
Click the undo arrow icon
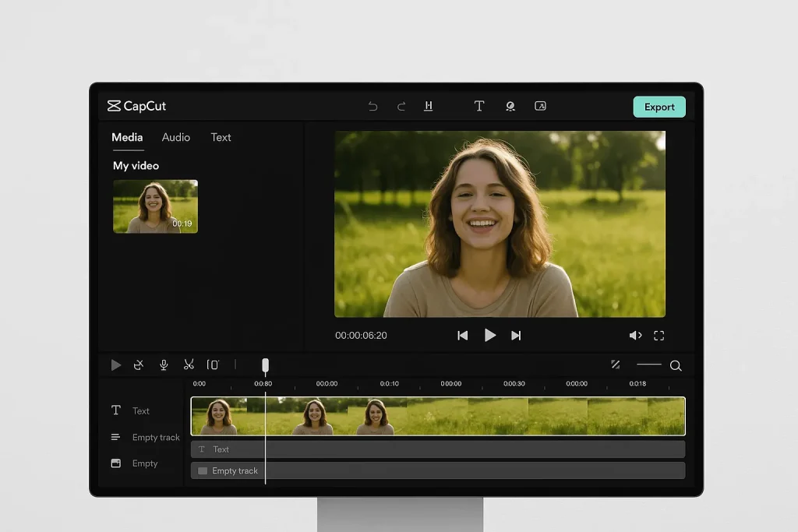coord(373,107)
